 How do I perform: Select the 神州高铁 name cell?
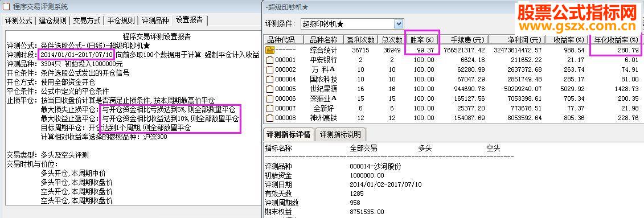click(x=323, y=118)
